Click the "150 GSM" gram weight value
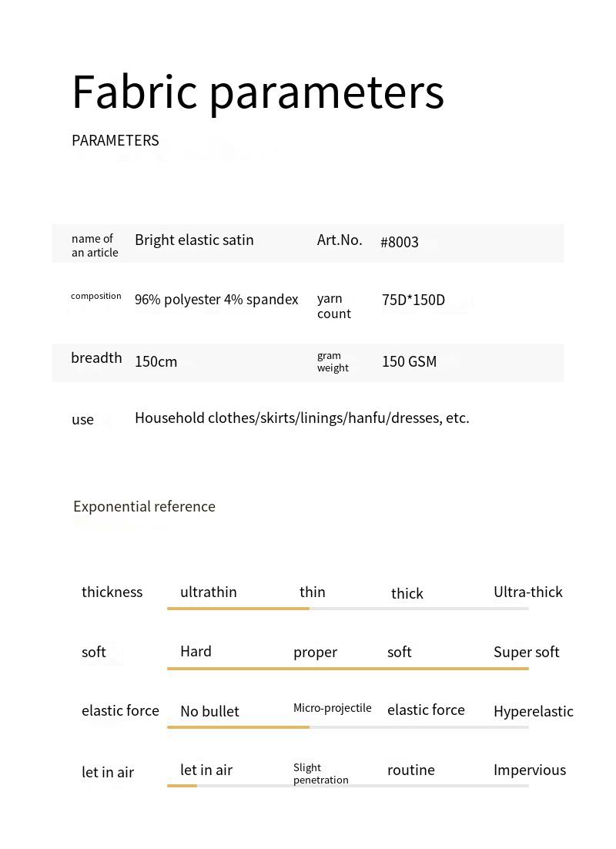Screen dimensions: 616x849 point(409,361)
